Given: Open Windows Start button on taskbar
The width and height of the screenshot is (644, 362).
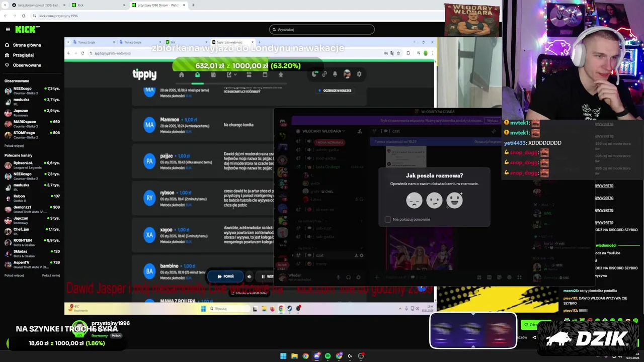Looking at the screenshot, I should (283, 356).
